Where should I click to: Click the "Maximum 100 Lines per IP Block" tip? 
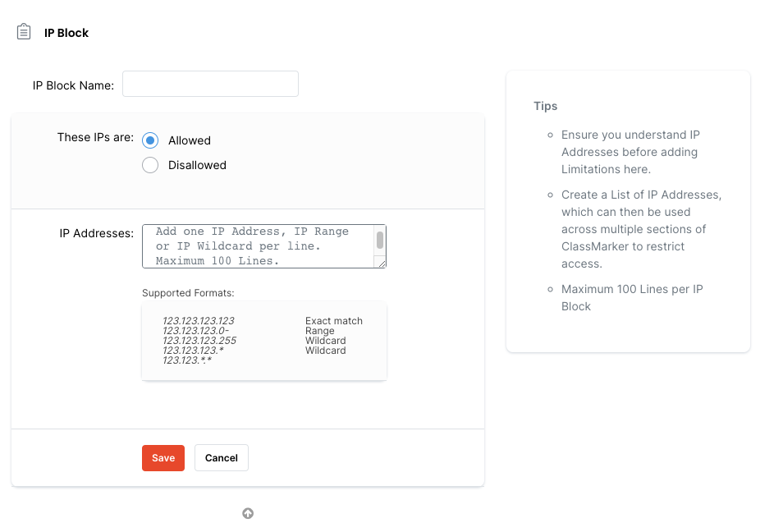632,297
